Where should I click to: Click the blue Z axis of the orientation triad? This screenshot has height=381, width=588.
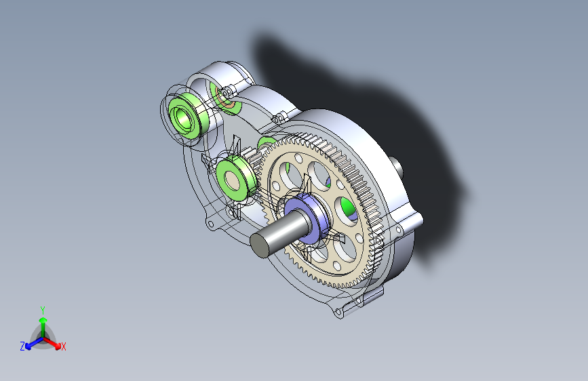point(31,344)
